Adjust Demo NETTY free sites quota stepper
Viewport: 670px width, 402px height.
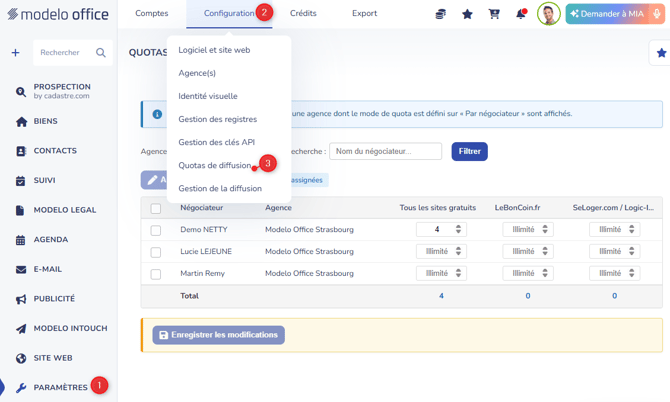(x=458, y=229)
